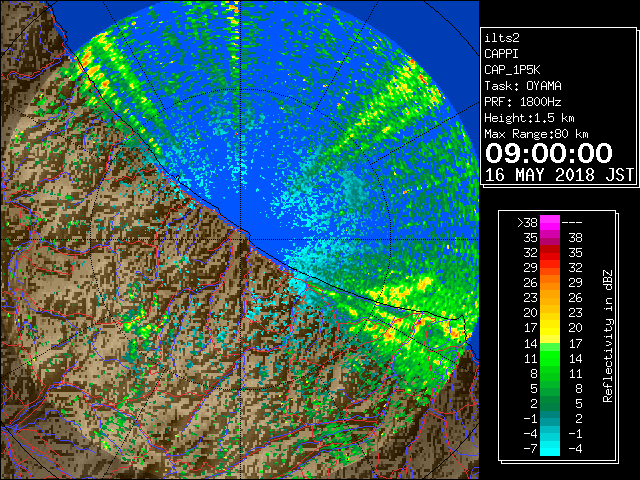Click the 09:00:00 timestamp
The width and height of the screenshot is (640, 480).
549,153
